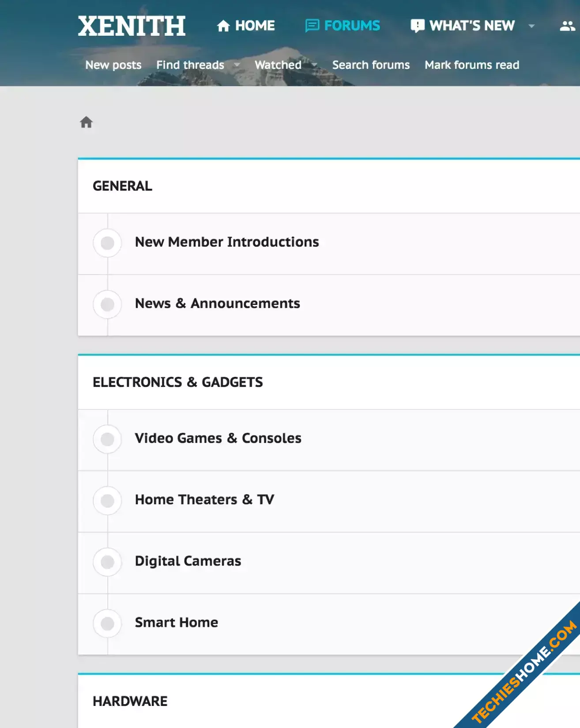
Task: Open the GENERAL category heading
Action: pos(123,186)
